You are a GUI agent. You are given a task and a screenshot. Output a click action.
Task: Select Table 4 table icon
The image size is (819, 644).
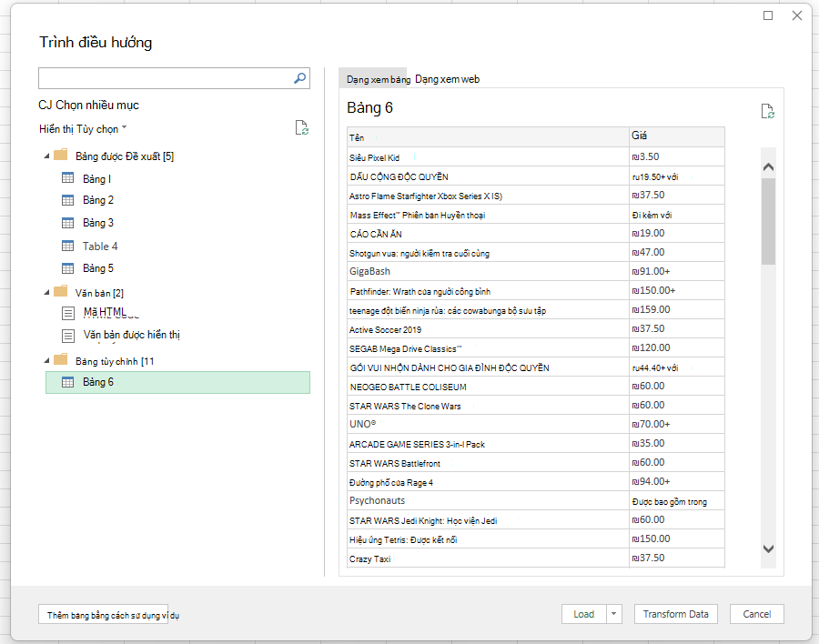[68, 246]
